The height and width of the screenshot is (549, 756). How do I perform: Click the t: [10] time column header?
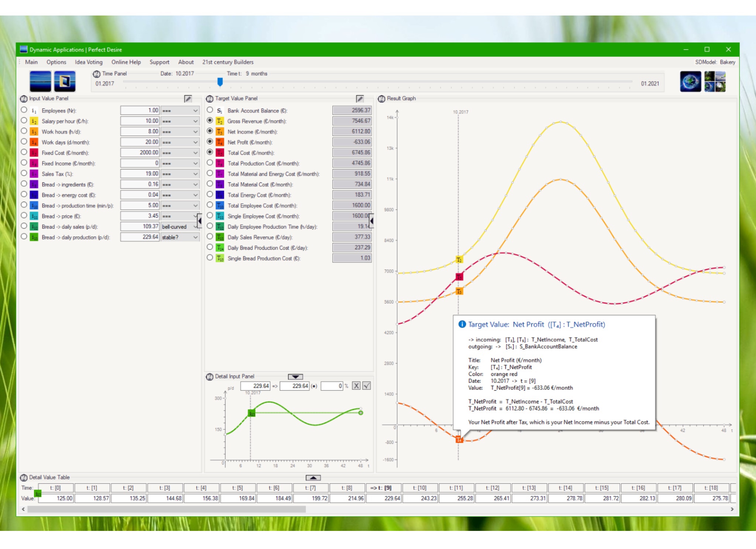tap(420, 488)
